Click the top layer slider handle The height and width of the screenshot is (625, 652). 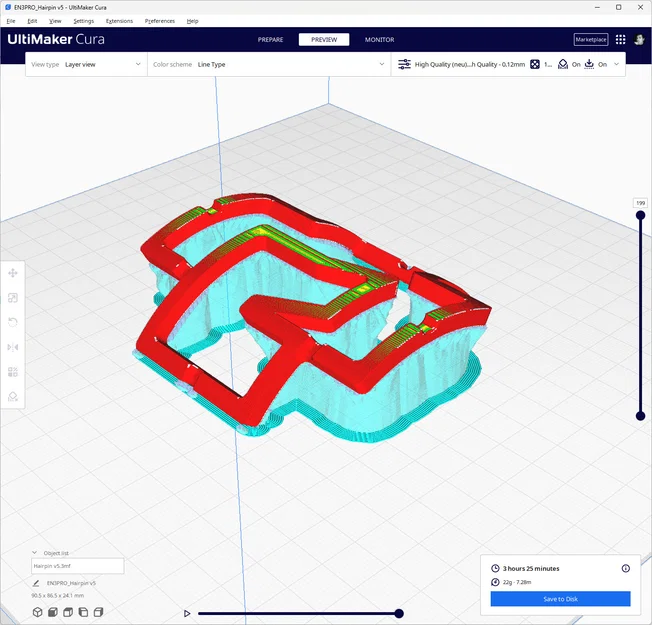click(x=640, y=215)
